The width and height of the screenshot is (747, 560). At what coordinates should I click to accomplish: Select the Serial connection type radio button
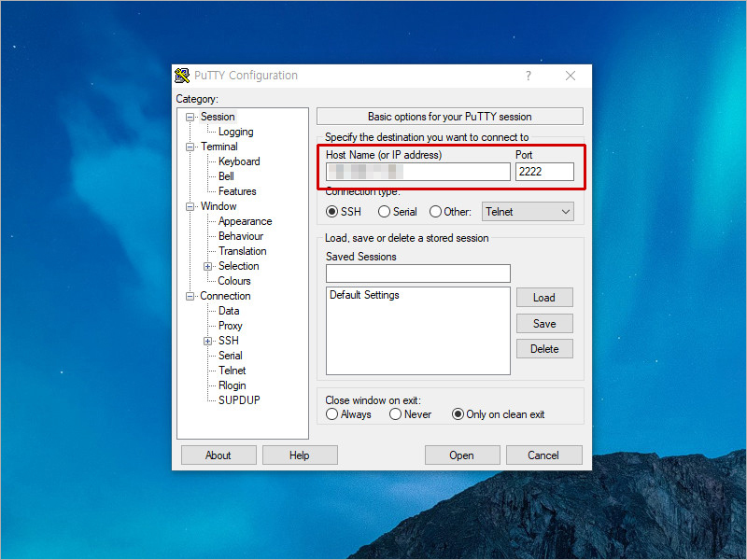click(x=384, y=212)
